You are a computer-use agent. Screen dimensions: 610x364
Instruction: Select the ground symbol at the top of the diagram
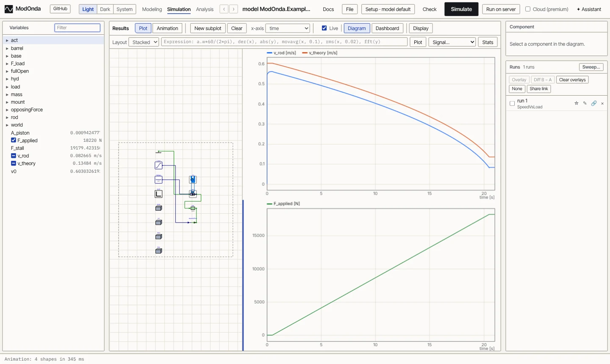[158, 152]
